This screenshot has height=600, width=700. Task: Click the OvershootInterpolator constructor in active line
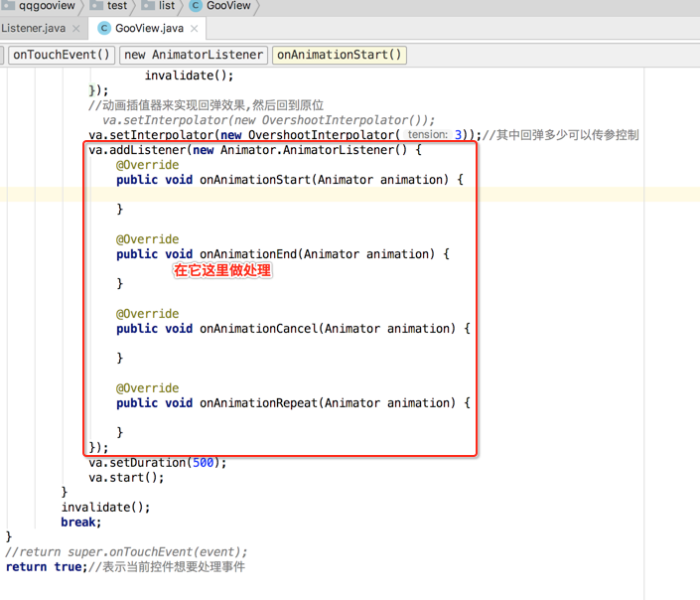pos(321,135)
